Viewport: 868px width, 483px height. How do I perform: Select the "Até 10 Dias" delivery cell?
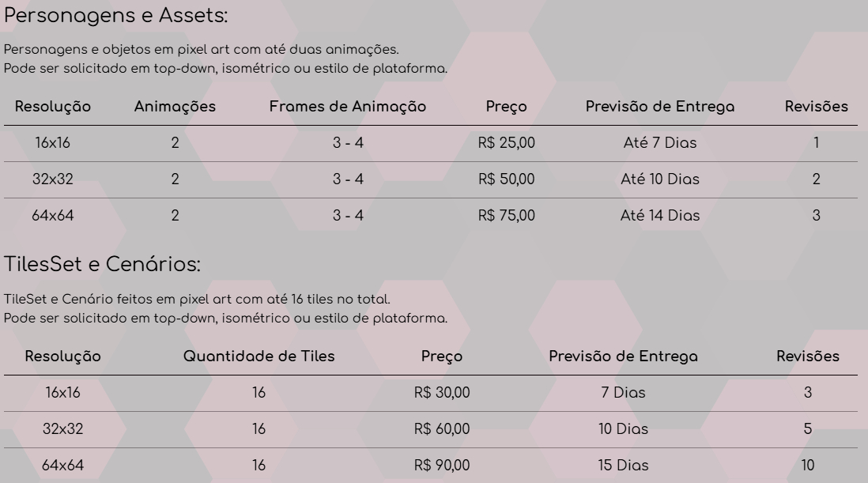click(x=660, y=179)
